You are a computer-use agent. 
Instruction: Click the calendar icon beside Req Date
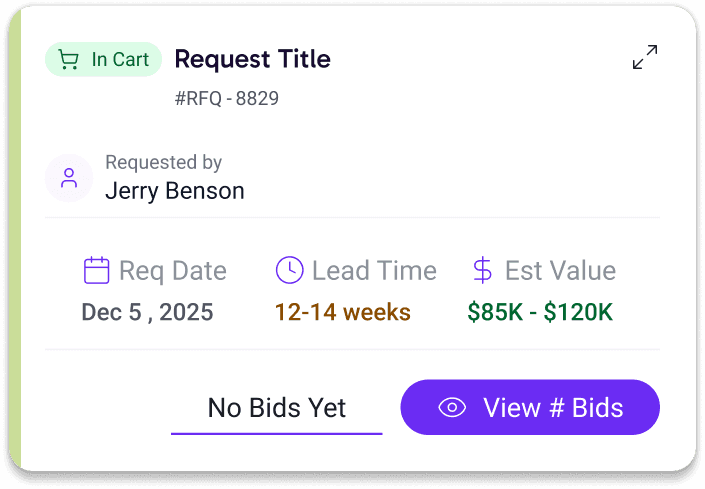coord(96,271)
